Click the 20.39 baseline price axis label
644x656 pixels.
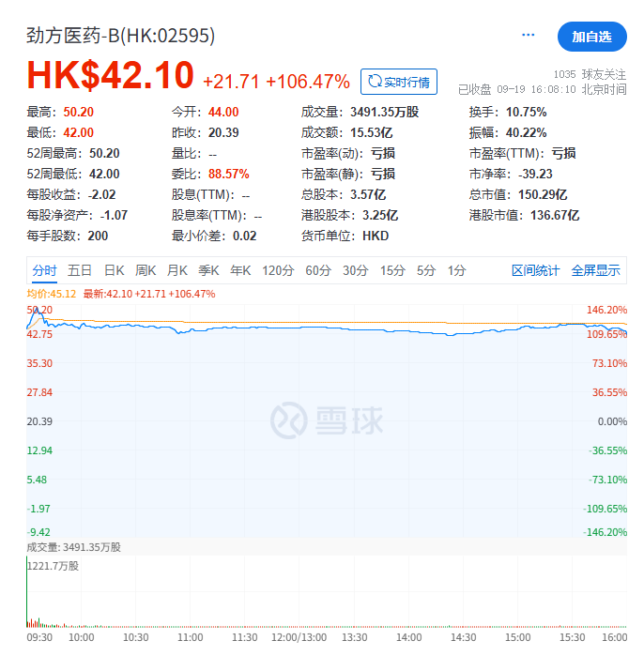[x=39, y=421]
